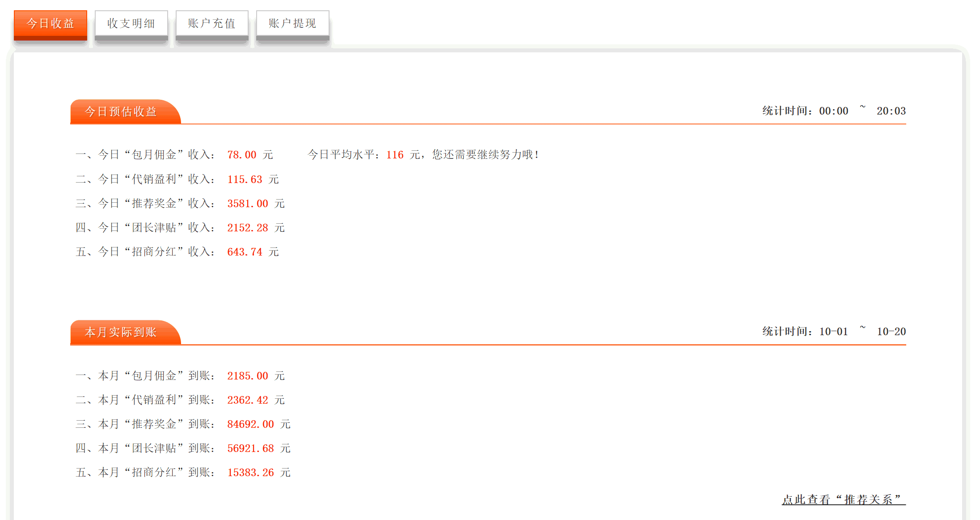Click the 今日“包月佣金” value 78.00

pos(241,155)
